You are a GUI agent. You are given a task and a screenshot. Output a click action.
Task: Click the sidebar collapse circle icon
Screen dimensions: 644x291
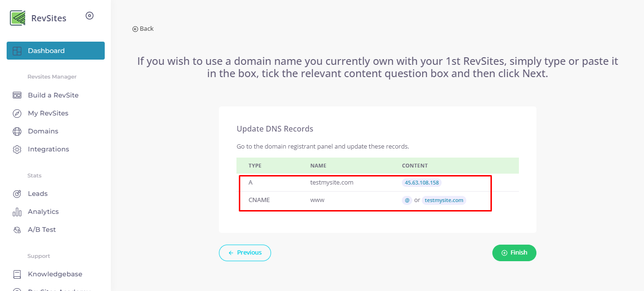(x=90, y=16)
